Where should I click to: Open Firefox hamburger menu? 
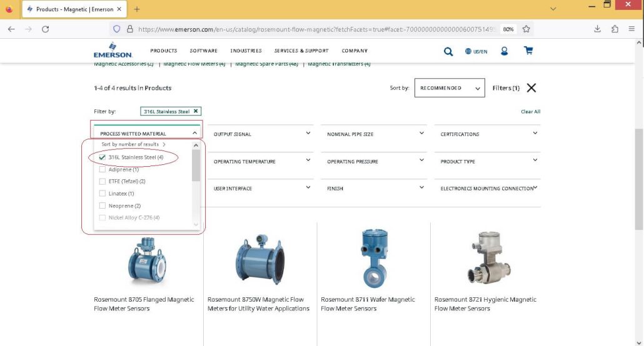(631, 29)
